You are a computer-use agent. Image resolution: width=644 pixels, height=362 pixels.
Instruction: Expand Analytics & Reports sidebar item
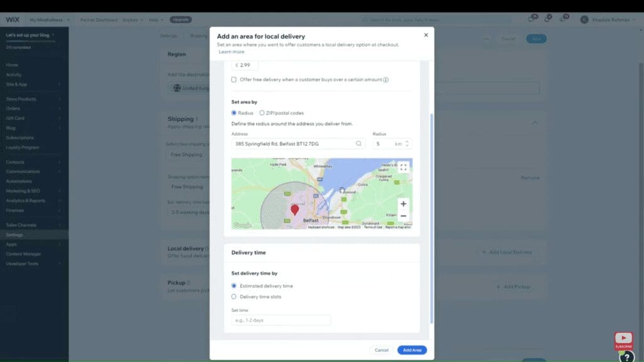pos(33,200)
